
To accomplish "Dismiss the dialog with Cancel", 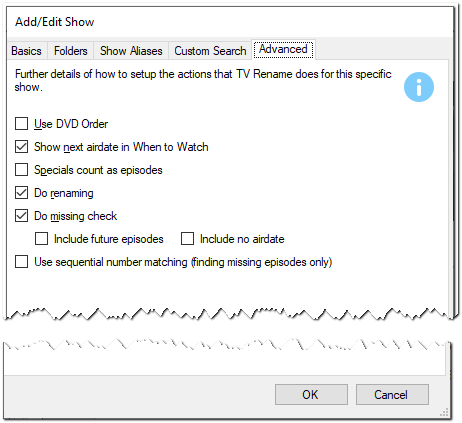I will coord(392,395).
